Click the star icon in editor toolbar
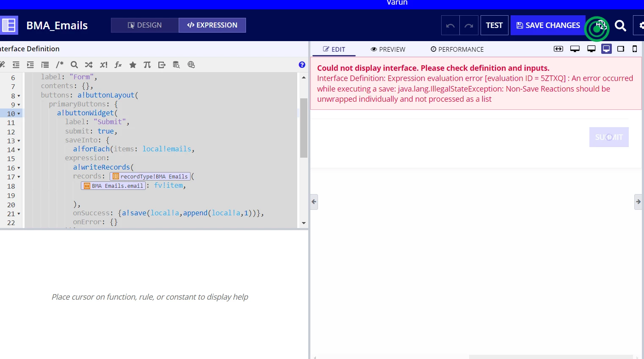 (x=133, y=65)
